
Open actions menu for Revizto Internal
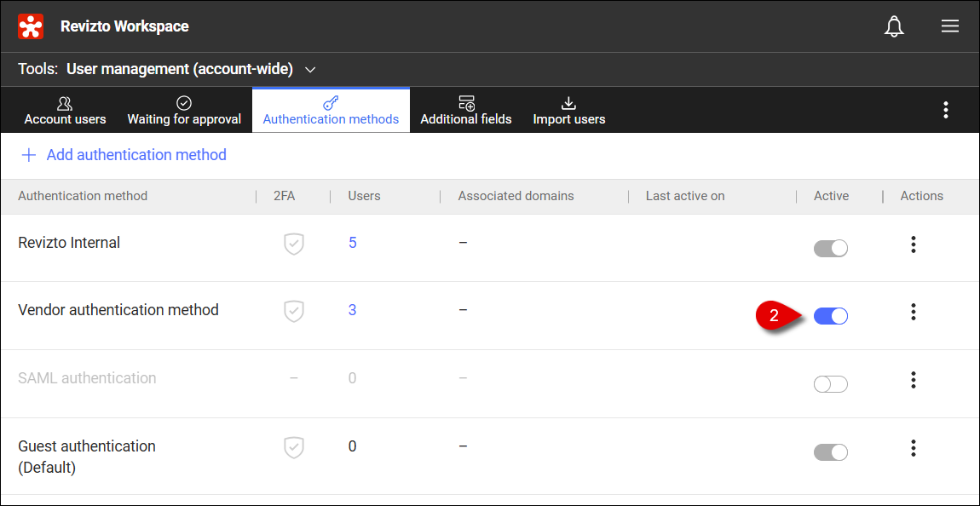tap(914, 244)
